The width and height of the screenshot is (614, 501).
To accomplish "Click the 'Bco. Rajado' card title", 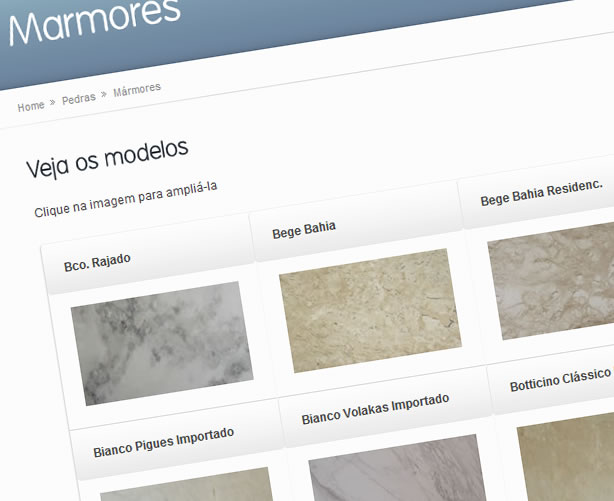I will click(97, 262).
